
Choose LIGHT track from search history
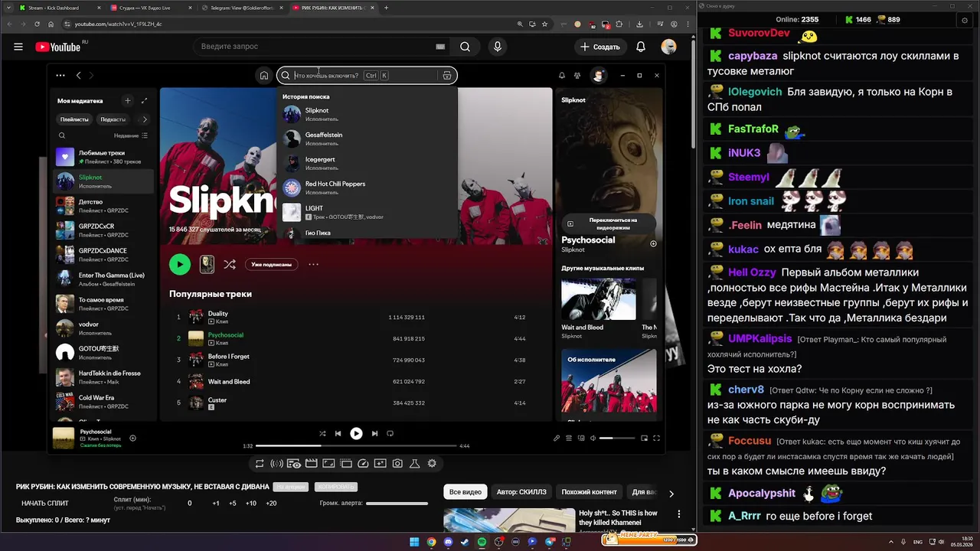(x=367, y=212)
